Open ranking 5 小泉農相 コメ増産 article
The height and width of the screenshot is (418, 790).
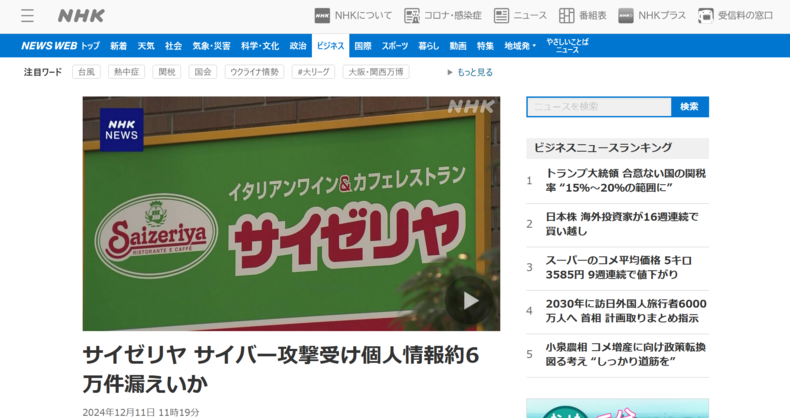tap(625, 354)
